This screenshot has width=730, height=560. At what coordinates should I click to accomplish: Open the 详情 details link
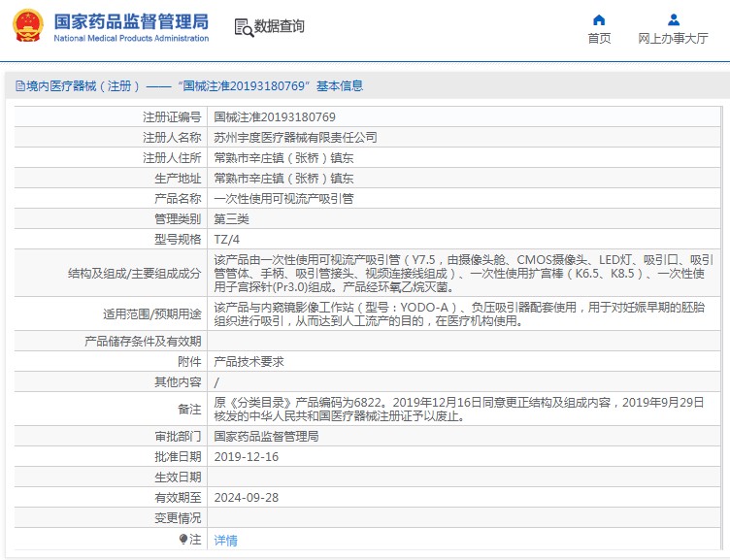point(225,540)
